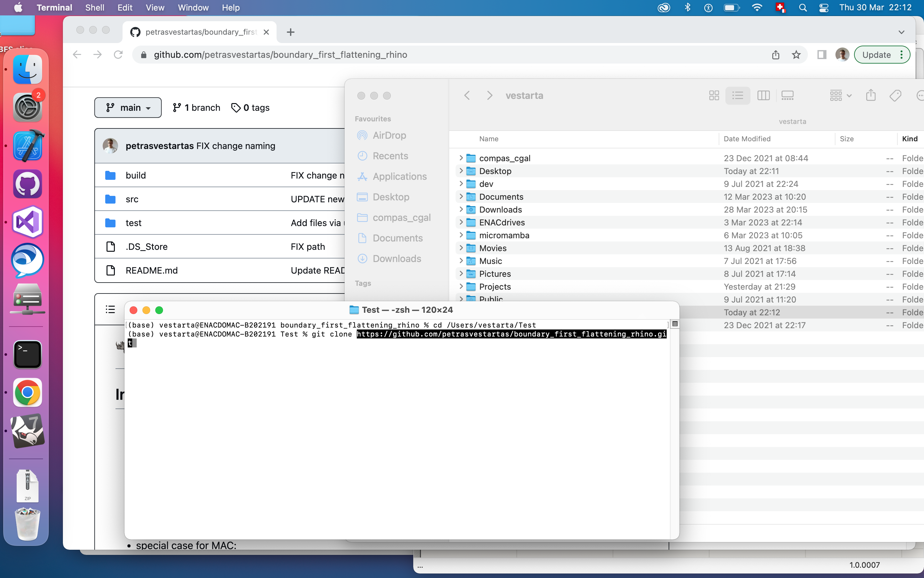
Task: Open the Trash in the Dock
Action: tap(28, 524)
